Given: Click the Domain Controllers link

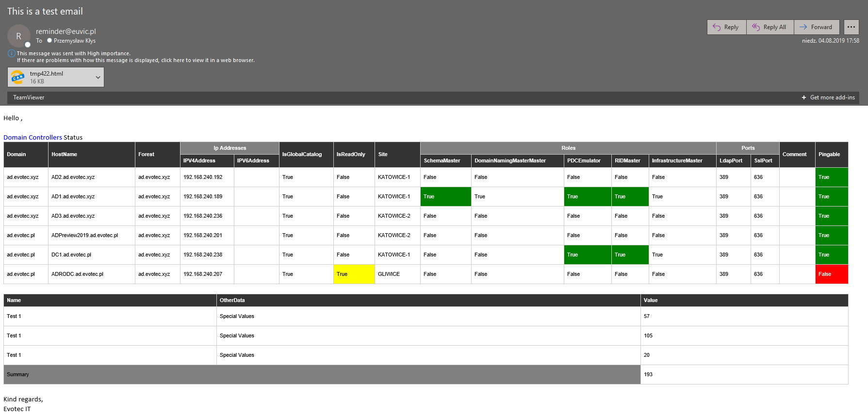Looking at the screenshot, I should pyautogui.click(x=33, y=138).
